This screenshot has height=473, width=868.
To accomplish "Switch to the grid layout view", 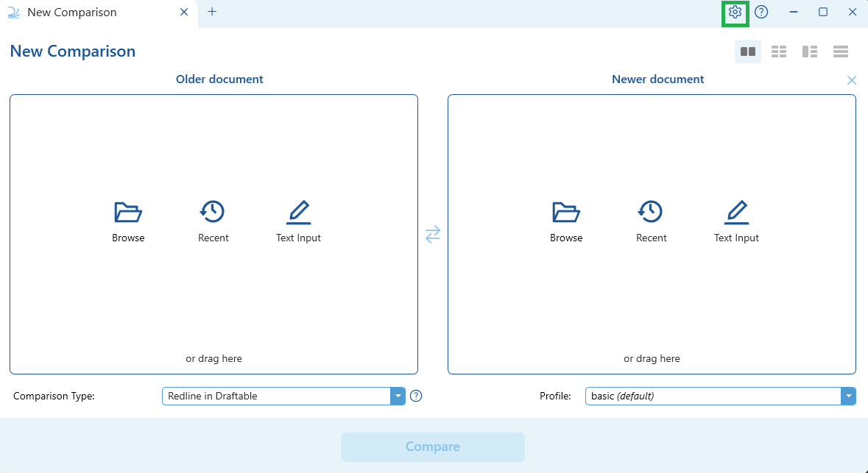I will click(x=779, y=51).
